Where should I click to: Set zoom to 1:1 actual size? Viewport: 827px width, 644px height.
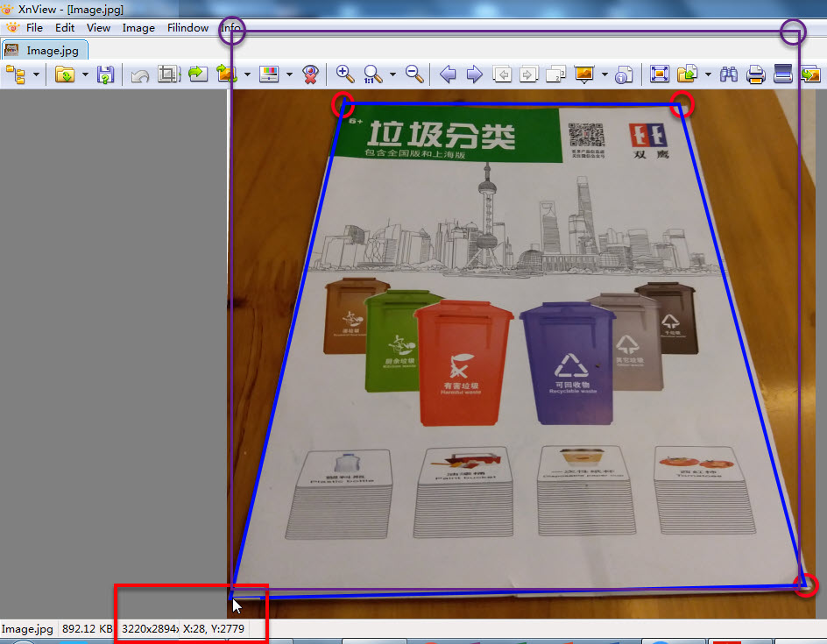(371, 74)
